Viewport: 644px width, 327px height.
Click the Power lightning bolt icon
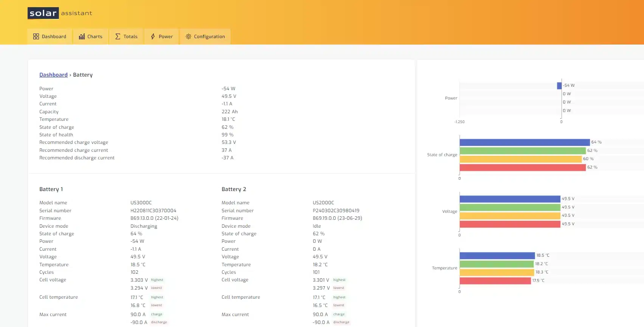pos(153,37)
